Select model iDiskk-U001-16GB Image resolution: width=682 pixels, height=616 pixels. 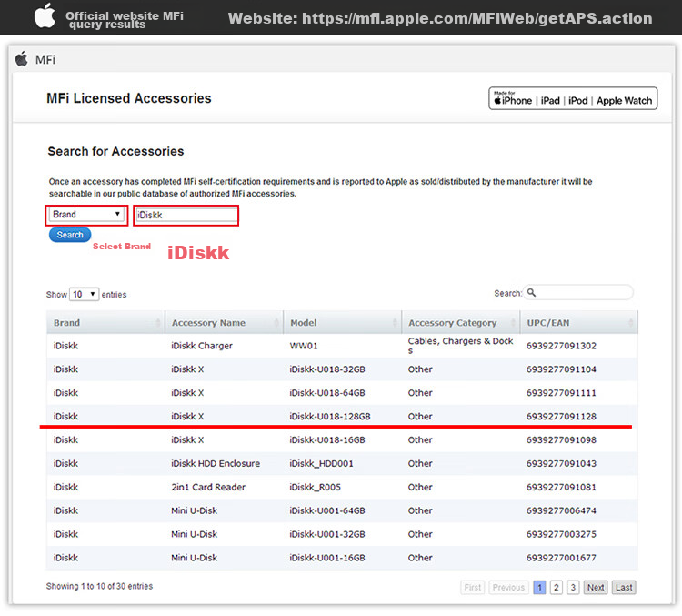point(327,557)
